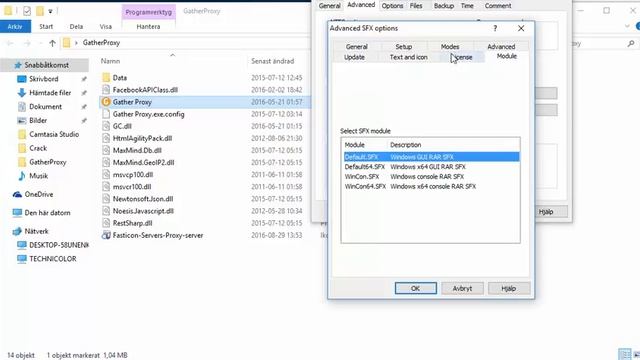Click the properties checkmark icon in title bar
Image resolution: width=640 pixels, height=360 pixels.
pyautogui.click(x=27, y=11)
